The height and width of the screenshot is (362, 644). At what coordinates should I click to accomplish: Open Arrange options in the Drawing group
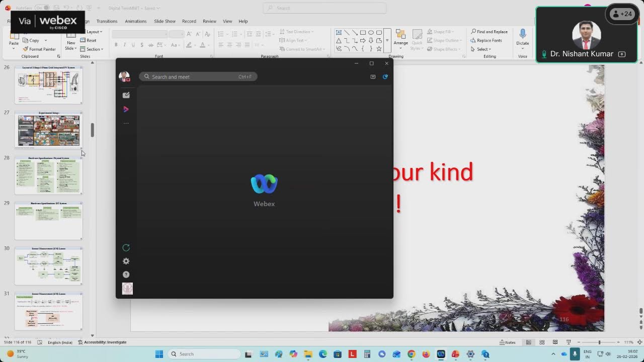click(400, 39)
